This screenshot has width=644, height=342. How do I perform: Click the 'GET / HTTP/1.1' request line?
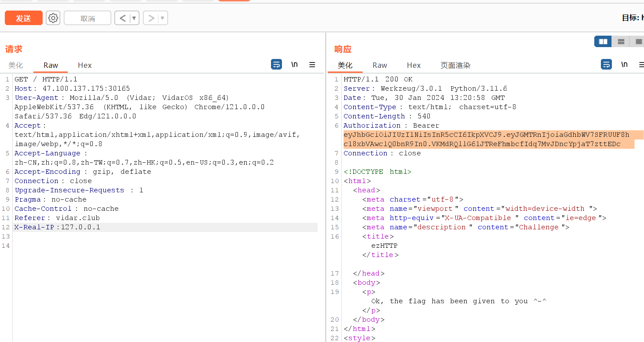coord(46,79)
